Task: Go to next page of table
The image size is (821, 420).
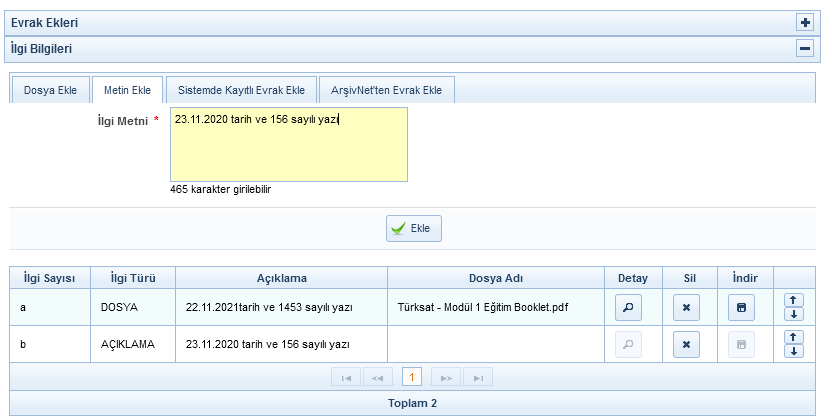Action: tap(446, 377)
